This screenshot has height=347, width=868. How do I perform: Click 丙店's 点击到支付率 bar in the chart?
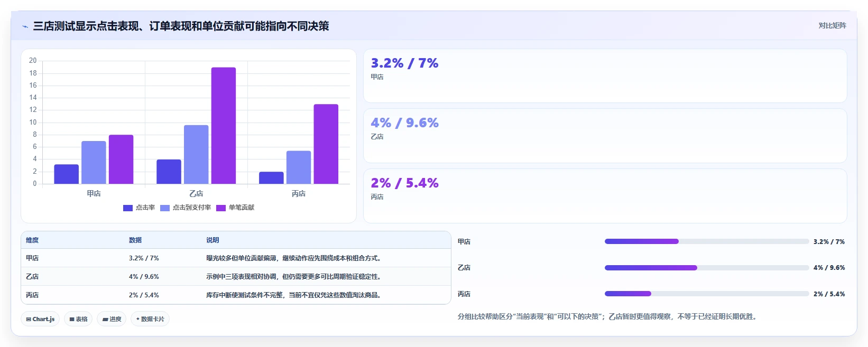pos(299,167)
